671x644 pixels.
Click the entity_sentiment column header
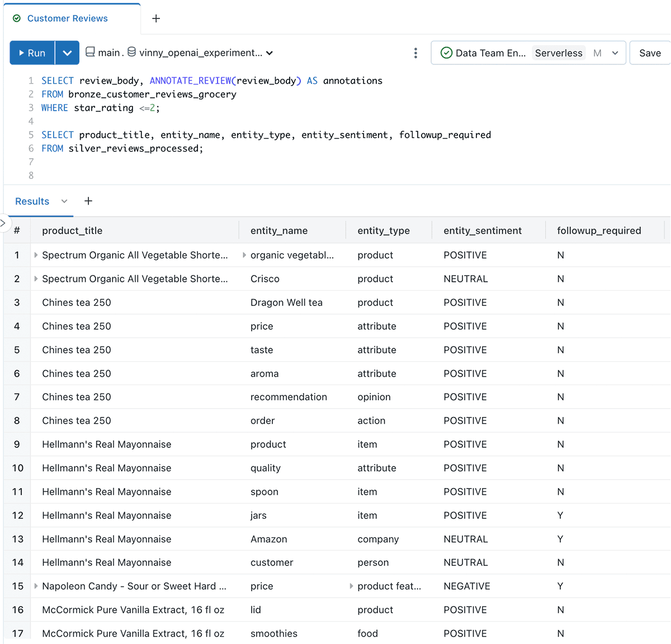(x=482, y=231)
